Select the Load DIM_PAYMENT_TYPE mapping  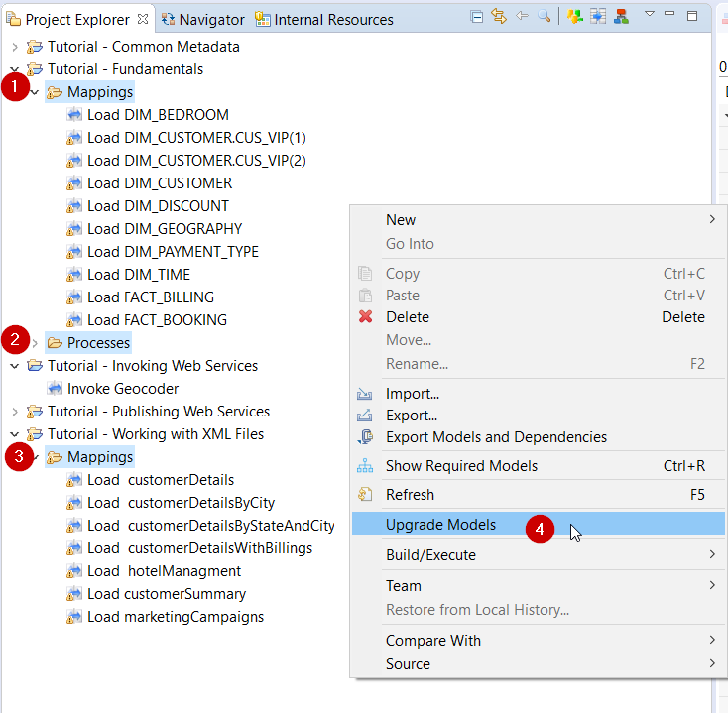[173, 252]
